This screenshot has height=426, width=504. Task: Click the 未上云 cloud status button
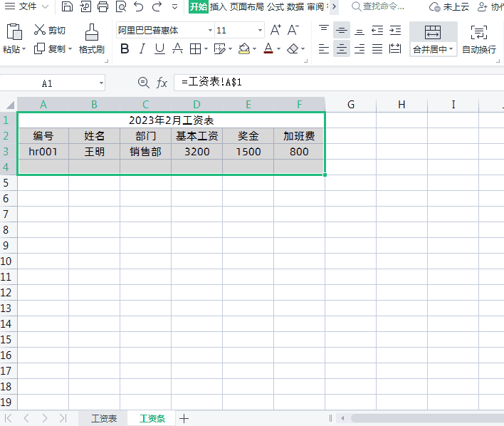point(449,6)
